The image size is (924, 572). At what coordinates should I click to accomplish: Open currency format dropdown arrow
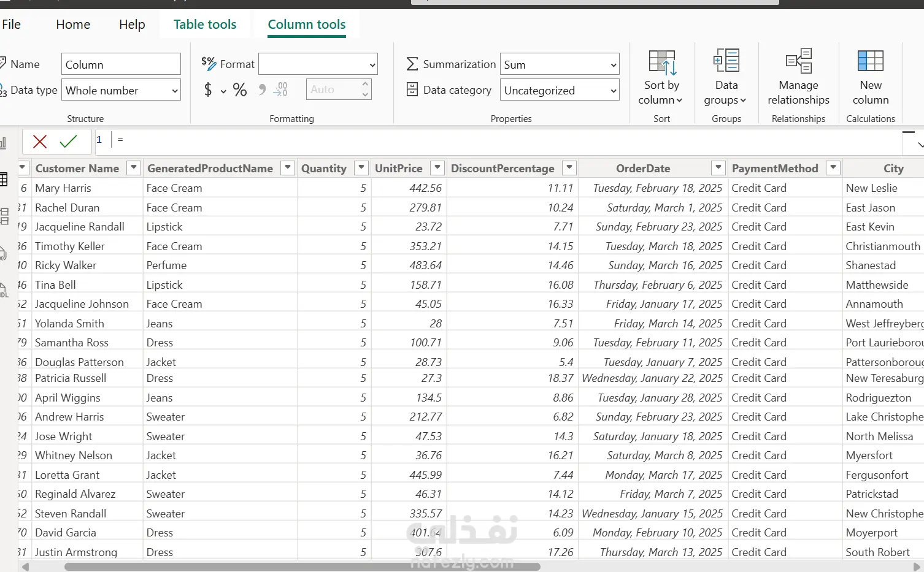(x=223, y=91)
